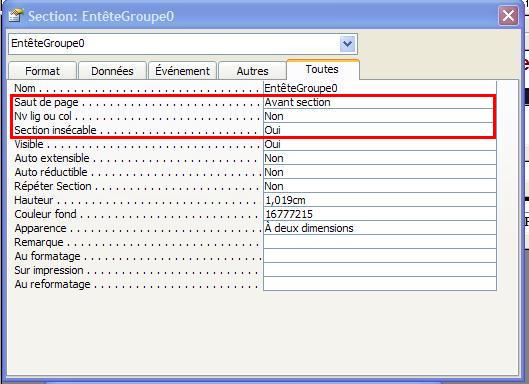Select the Autres tab

pyautogui.click(x=252, y=71)
